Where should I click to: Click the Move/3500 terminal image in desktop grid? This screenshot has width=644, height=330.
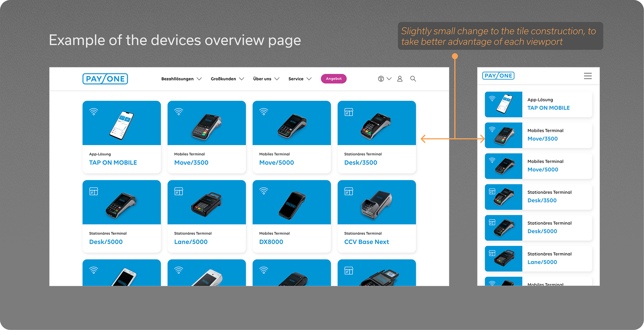[207, 126]
